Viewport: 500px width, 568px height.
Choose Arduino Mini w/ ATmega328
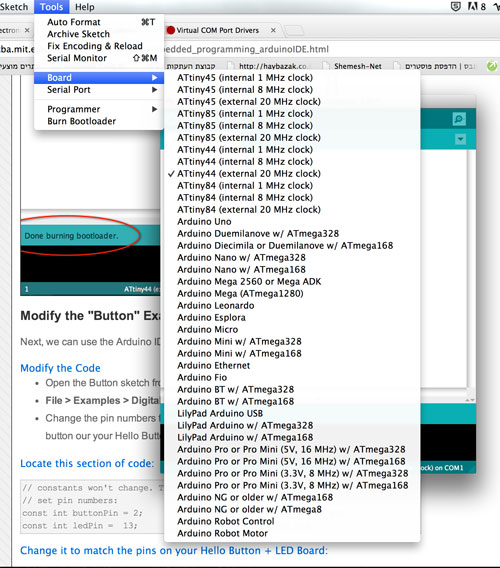pyautogui.click(x=292, y=341)
